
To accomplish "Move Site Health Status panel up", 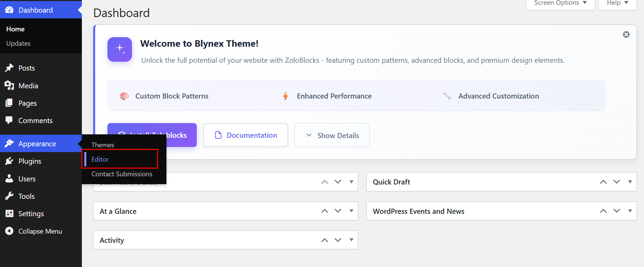I will click(x=325, y=182).
